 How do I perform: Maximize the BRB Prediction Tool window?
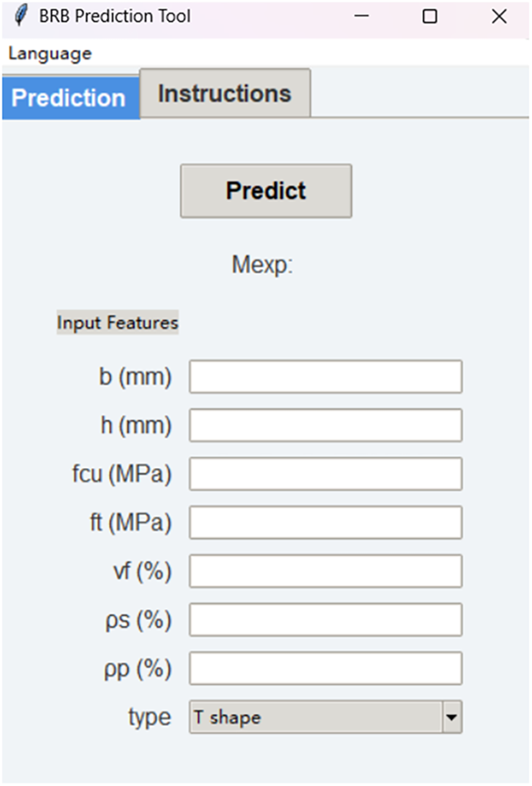[430, 16]
